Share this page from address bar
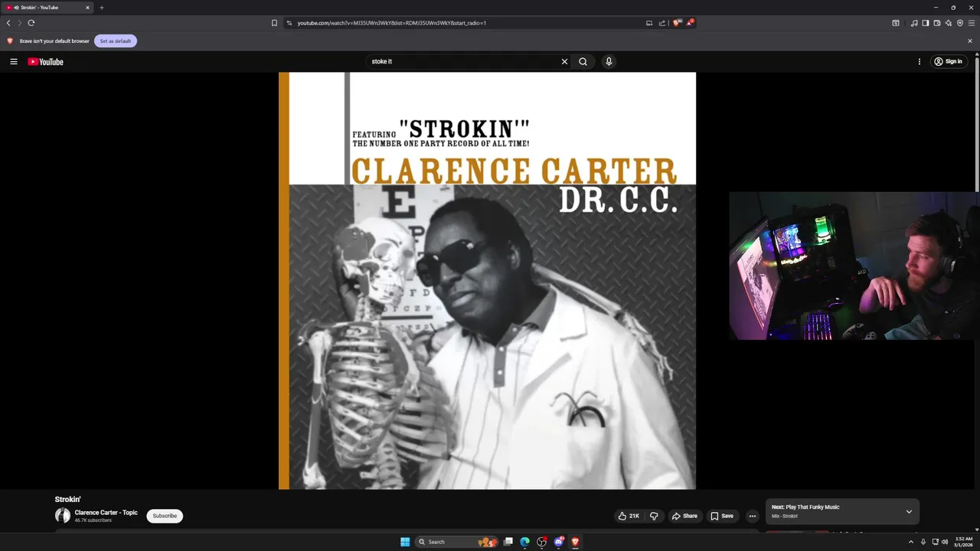 click(x=662, y=23)
